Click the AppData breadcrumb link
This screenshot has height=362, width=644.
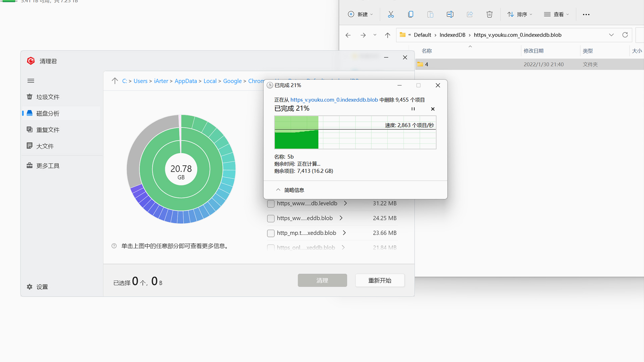click(x=185, y=81)
